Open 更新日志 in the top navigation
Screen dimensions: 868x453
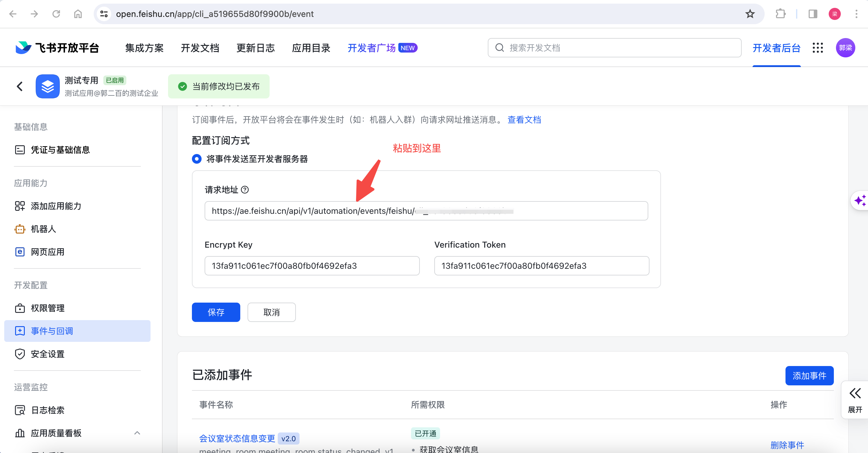click(x=255, y=48)
